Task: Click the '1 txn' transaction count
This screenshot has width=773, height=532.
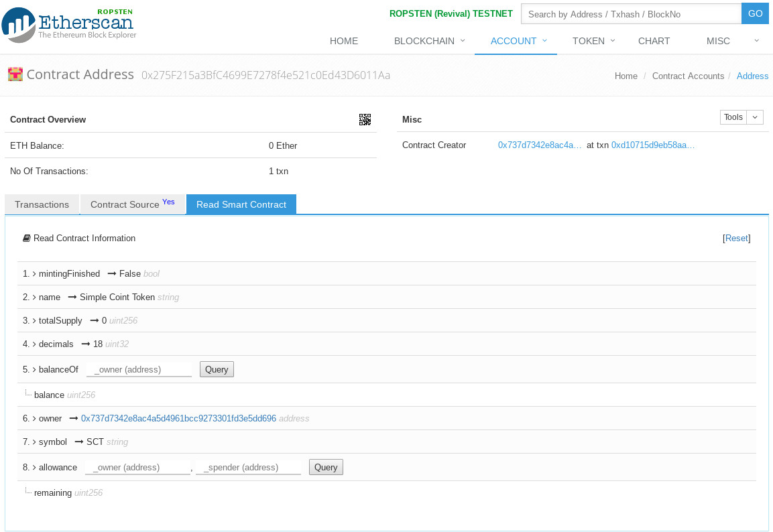Action: coord(278,172)
